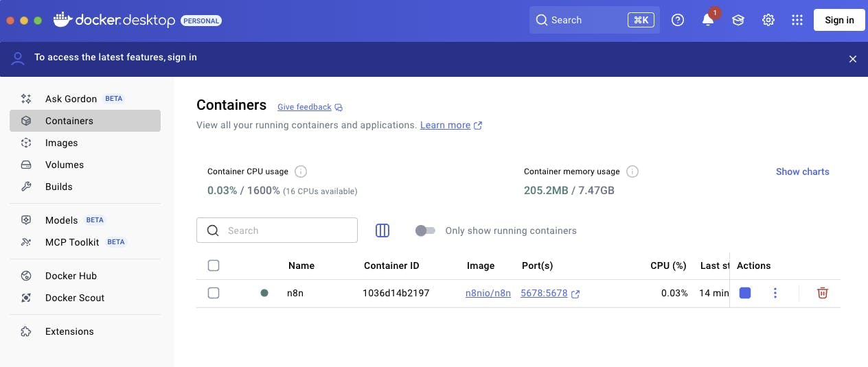Switch to Builds section
This screenshot has height=367, width=868.
click(85, 187)
